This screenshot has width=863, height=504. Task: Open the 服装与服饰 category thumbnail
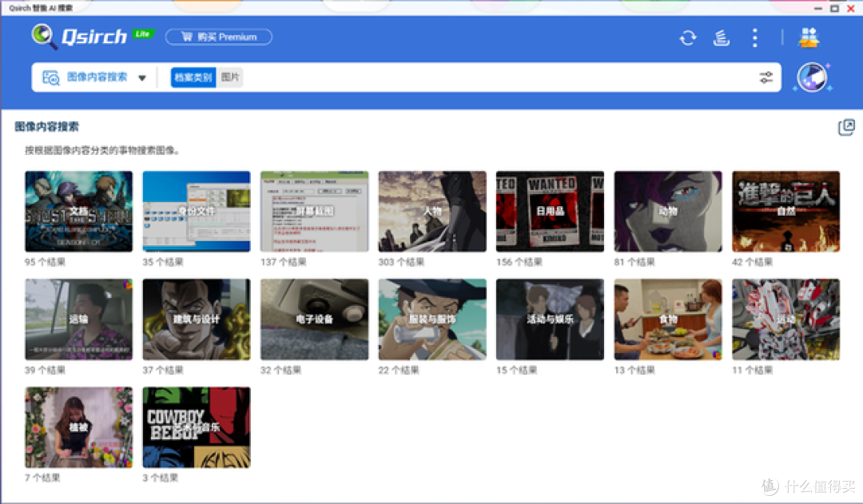432,319
